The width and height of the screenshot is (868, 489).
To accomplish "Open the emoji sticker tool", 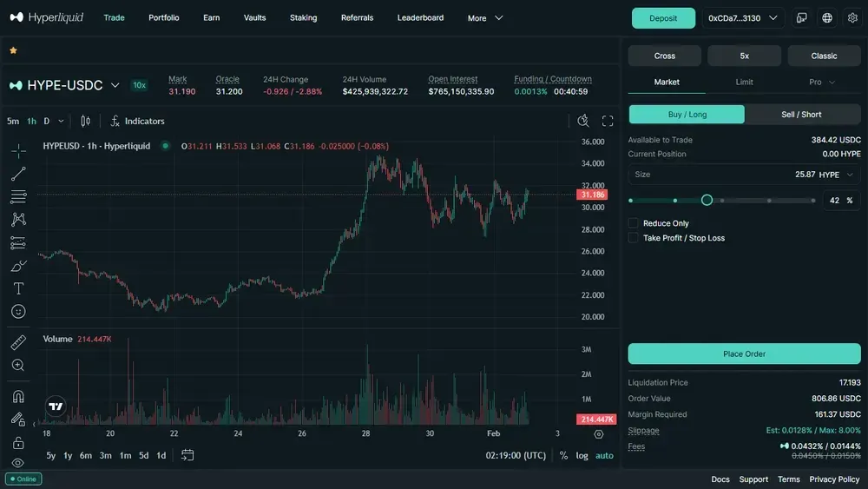I will coord(18,311).
